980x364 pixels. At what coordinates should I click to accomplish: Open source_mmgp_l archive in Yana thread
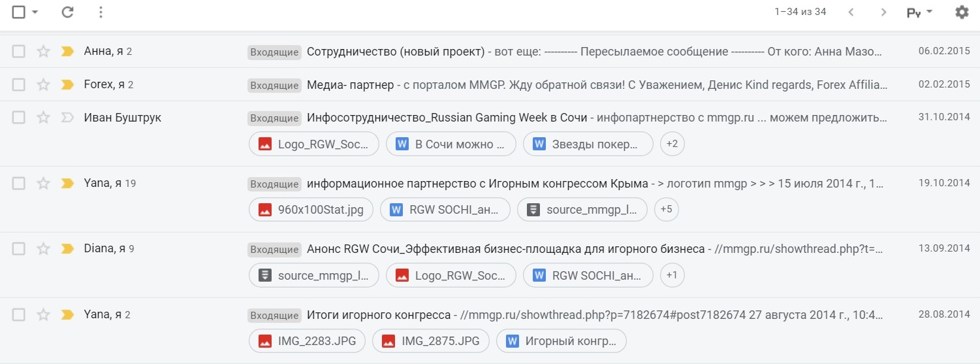tap(582, 210)
